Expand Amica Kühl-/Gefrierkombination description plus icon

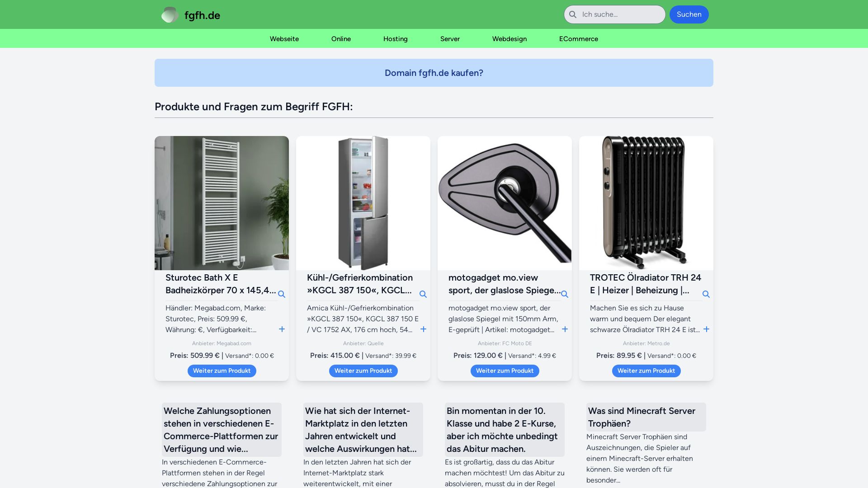point(423,329)
